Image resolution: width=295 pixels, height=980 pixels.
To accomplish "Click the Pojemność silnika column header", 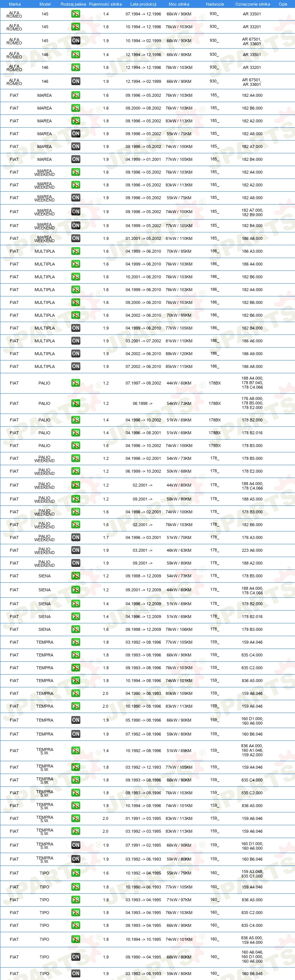I will click(x=105, y=4).
